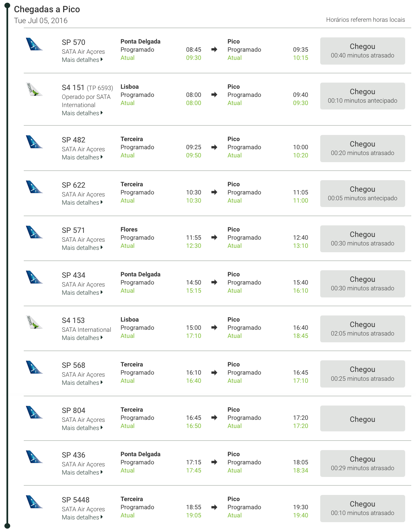Click the airline tail icon beside SP 804
This screenshot has width=416, height=532.
34,412
